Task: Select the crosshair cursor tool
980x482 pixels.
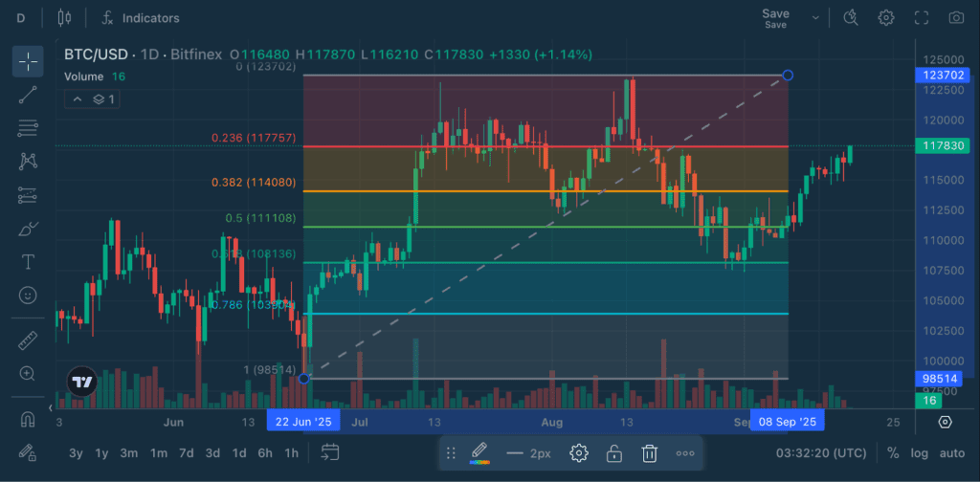Action: pos(28,61)
